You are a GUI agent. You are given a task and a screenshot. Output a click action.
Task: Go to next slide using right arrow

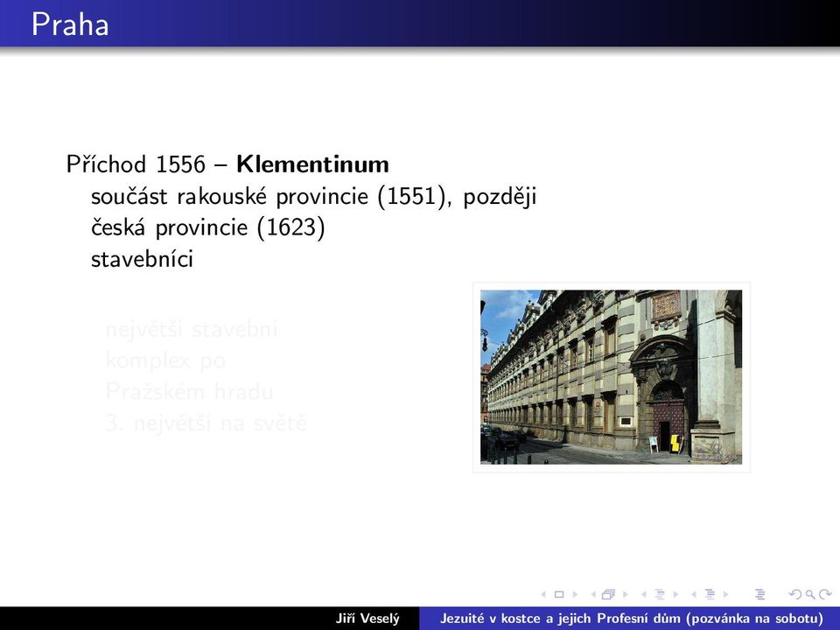pyautogui.click(x=575, y=594)
